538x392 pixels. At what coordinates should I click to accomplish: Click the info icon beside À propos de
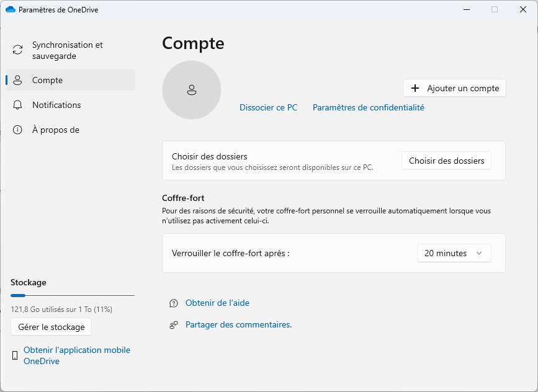tap(17, 130)
